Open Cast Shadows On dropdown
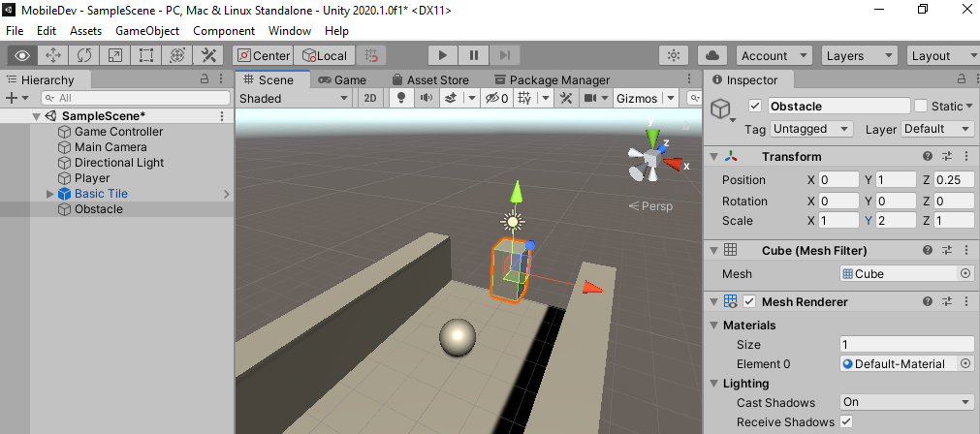The width and height of the screenshot is (980, 434). (907, 402)
